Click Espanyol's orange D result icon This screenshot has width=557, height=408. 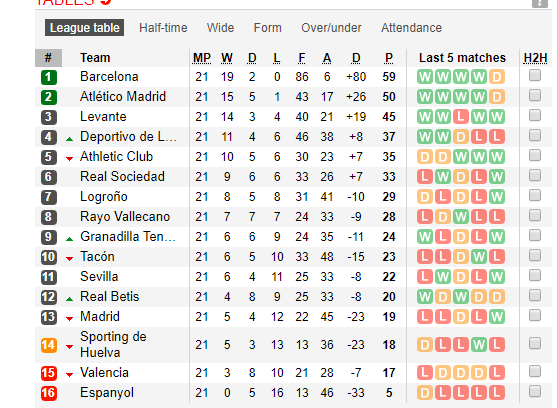(425, 393)
